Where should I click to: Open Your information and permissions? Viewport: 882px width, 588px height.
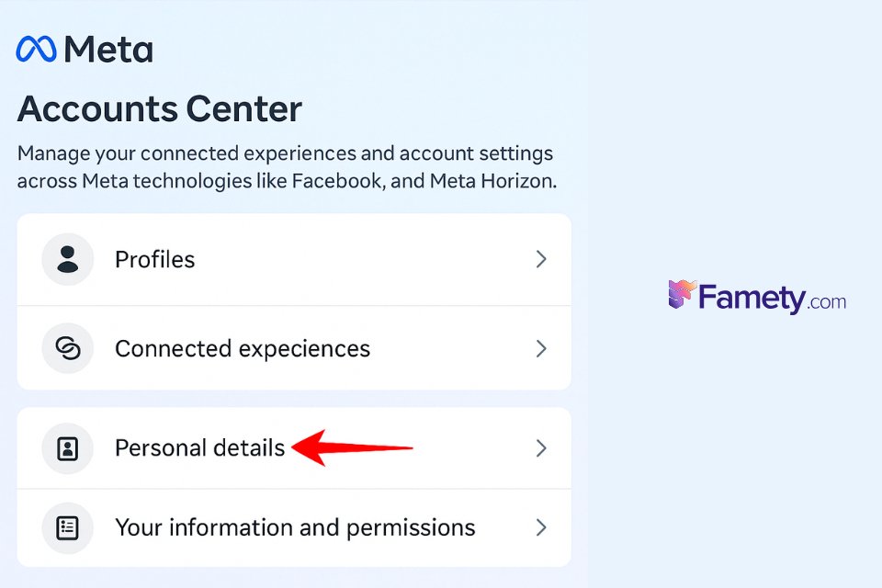(295, 527)
